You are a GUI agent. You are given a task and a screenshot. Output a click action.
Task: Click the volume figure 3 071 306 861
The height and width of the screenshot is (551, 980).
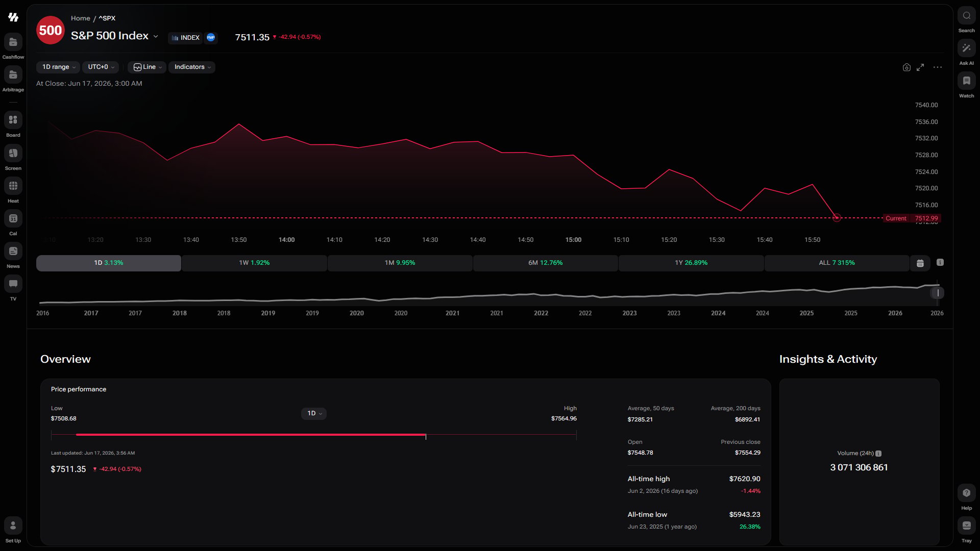(x=859, y=467)
